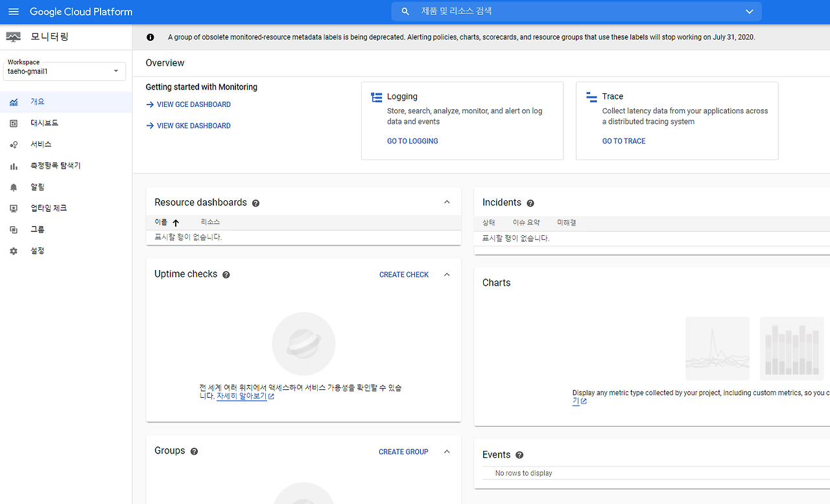Open the hamburger navigation menu
The width and height of the screenshot is (830, 504).
14,12
